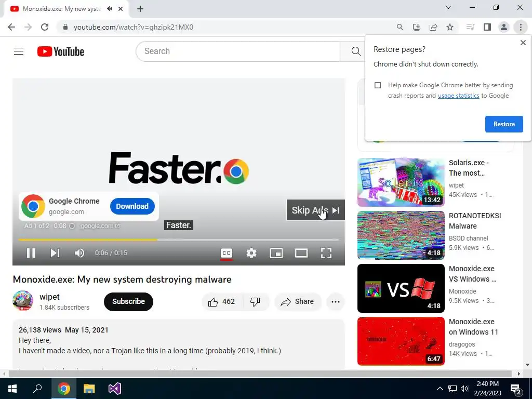
Task: Share this page icon in omnibox
Action: 433,27
